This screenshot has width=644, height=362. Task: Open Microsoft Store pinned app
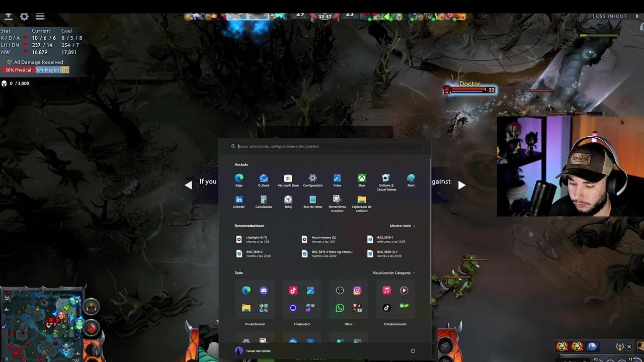(x=288, y=180)
